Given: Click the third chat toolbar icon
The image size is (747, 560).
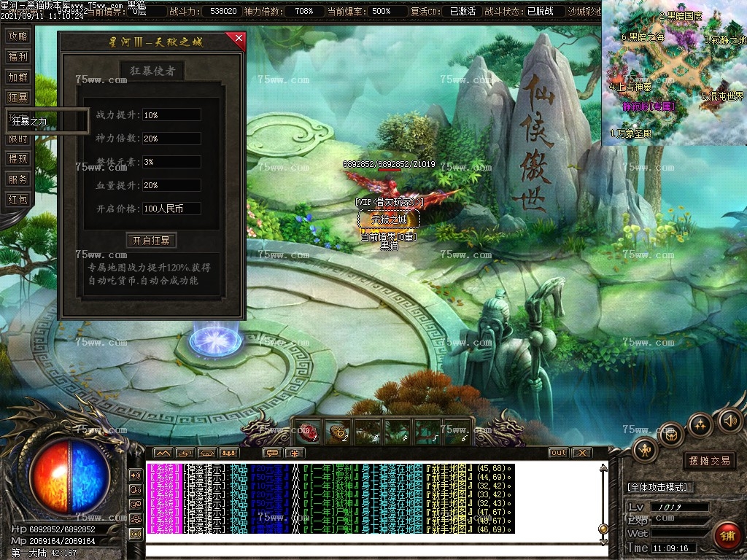Looking at the screenshot, I should point(206,453).
